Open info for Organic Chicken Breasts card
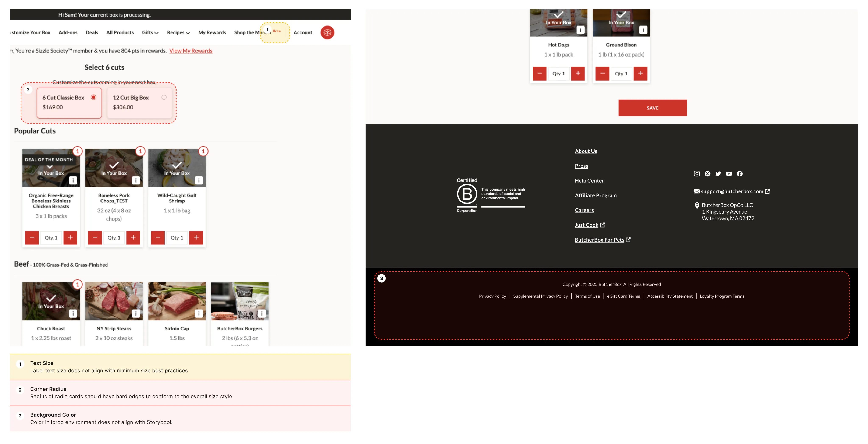Image resolution: width=868 pixels, height=444 pixels. click(x=73, y=180)
